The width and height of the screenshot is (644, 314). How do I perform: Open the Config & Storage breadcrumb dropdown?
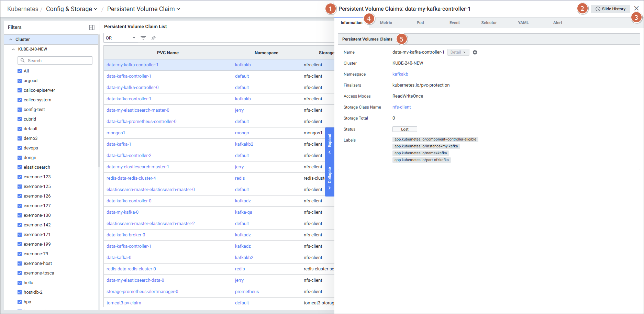coord(71,9)
